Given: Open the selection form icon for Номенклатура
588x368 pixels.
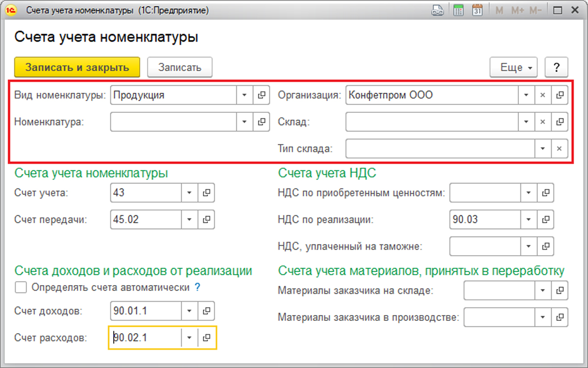Looking at the screenshot, I should (x=262, y=121).
